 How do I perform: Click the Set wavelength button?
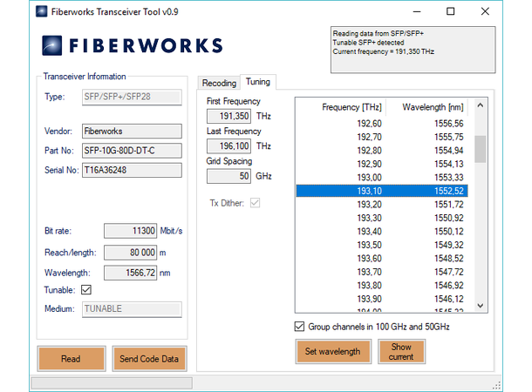point(333,351)
